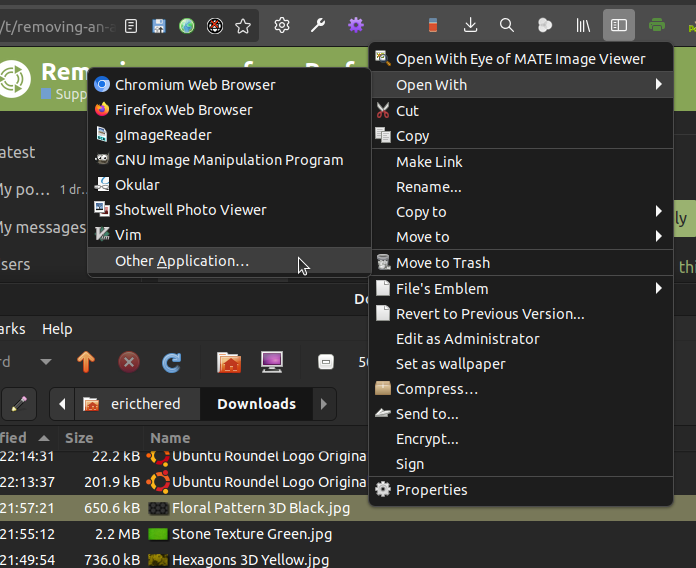The image size is (696, 568).
Task: Select Stone Texture Green.jpg file
Action: (x=252, y=534)
